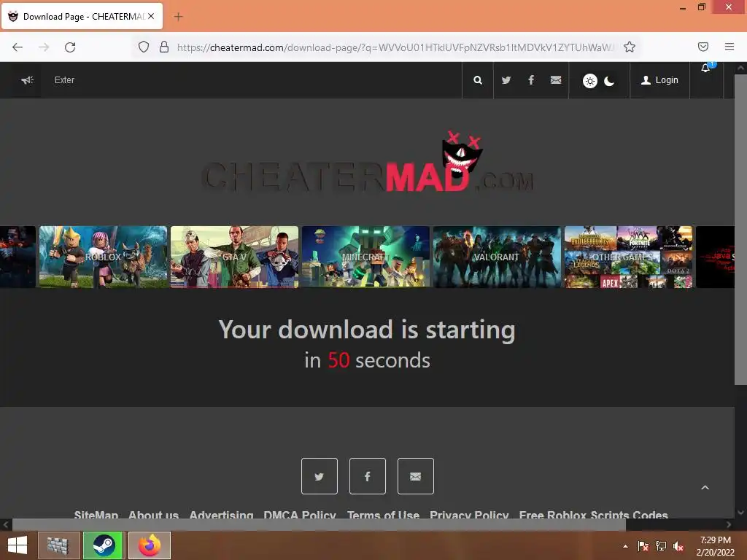This screenshot has width=747, height=560.
Task: Close the Download Page tab
Action: click(151, 16)
